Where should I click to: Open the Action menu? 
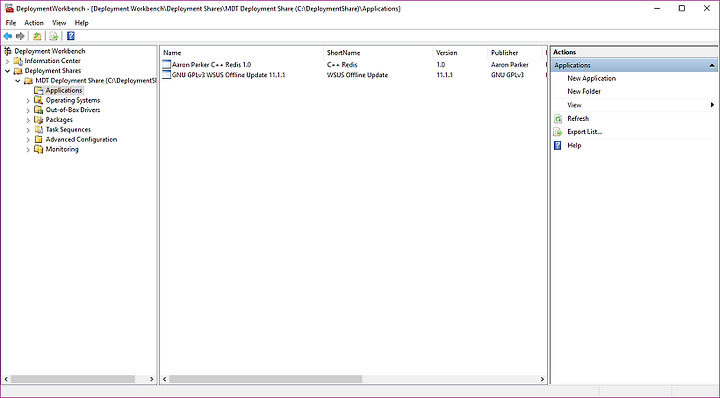click(x=34, y=22)
